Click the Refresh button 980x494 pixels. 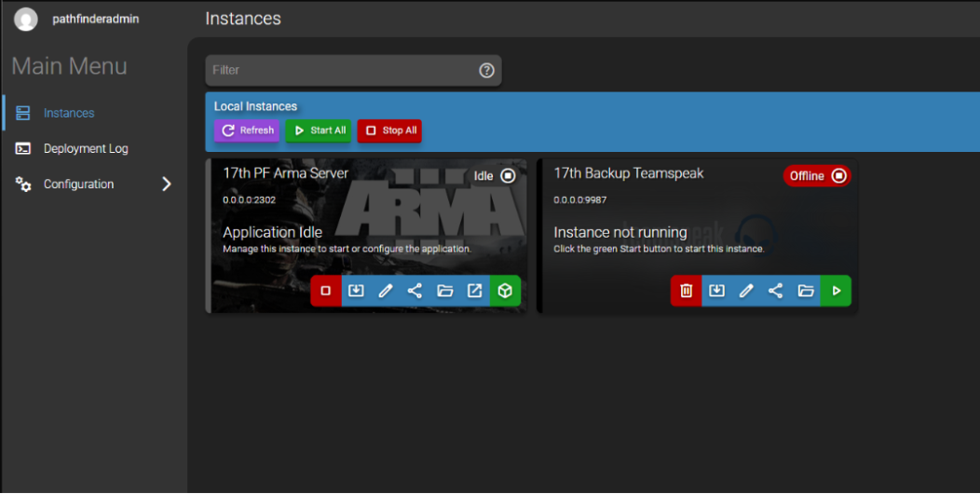pyautogui.click(x=247, y=130)
